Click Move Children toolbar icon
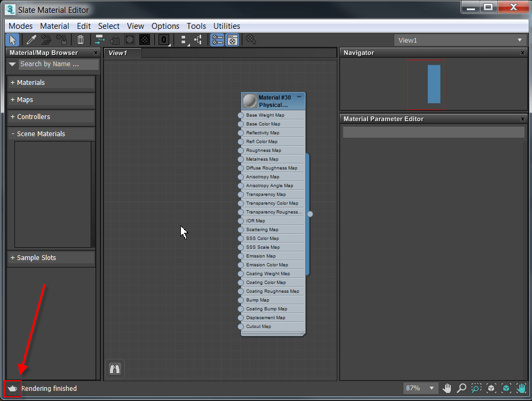The height and width of the screenshot is (401, 532). coord(99,40)
